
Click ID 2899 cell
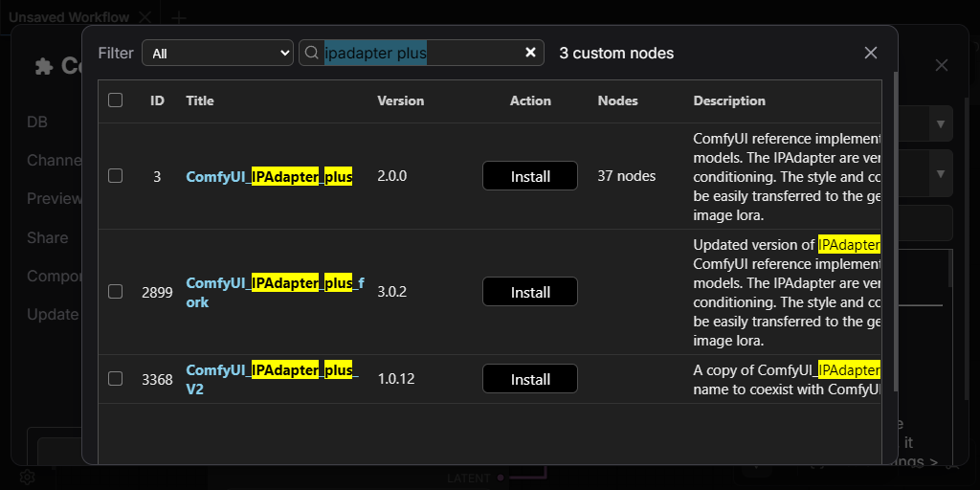click(158, 292)
